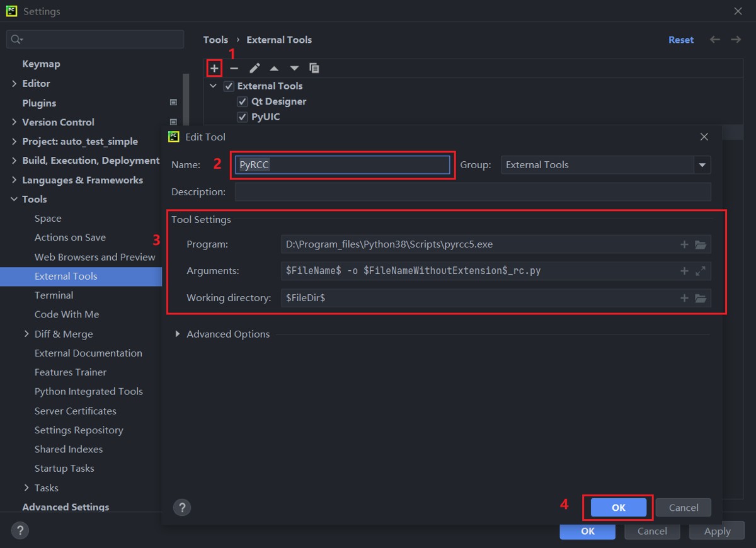Expand Project: auto_test_simple node
The height and width of the screenshot is (548, 756).
click(x=14, y=142)
